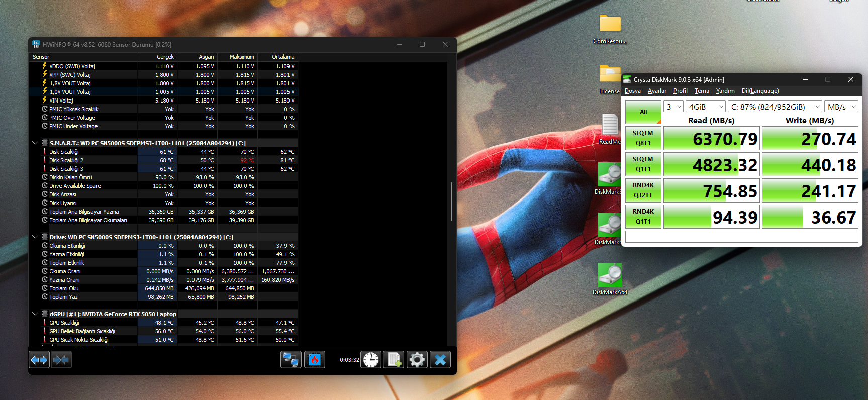868x400 pixels.
Task: Click the Maksimum column header in HWiNFO
Action: (x=237, y=57)
